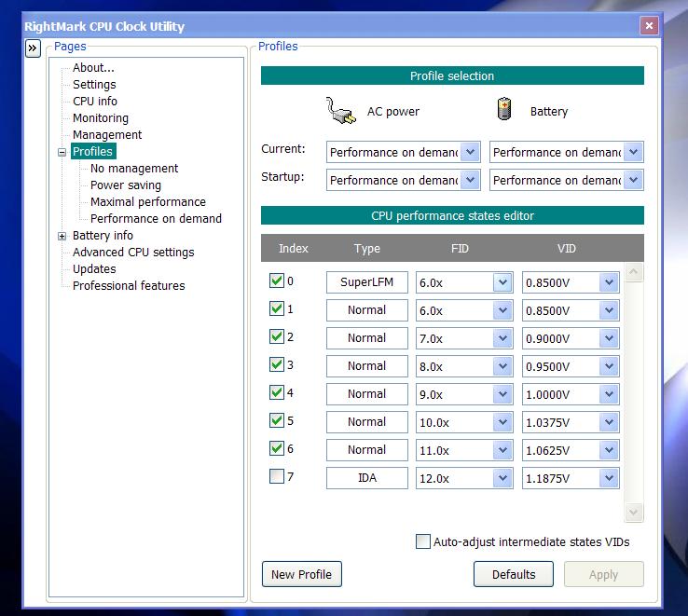Image resolution: width=688 pixels, height=616 pixels.
Task: Open the About... page
Action: click(93, 68)
